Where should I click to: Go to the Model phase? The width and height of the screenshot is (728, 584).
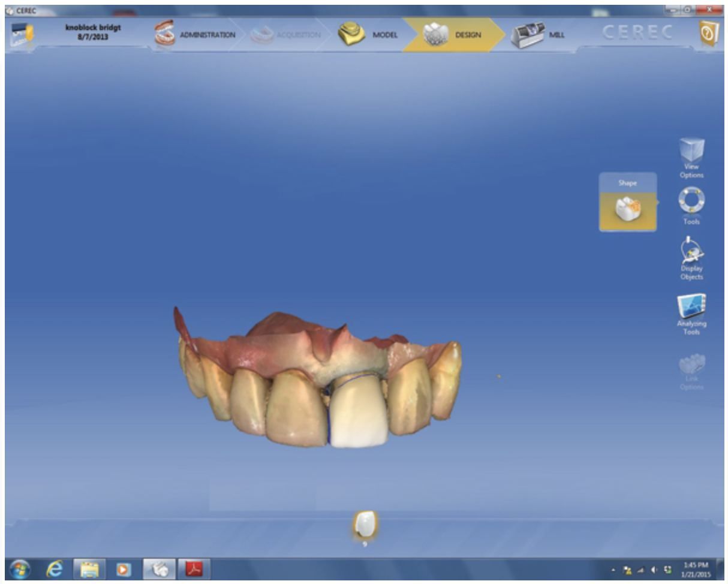point(368,35)
